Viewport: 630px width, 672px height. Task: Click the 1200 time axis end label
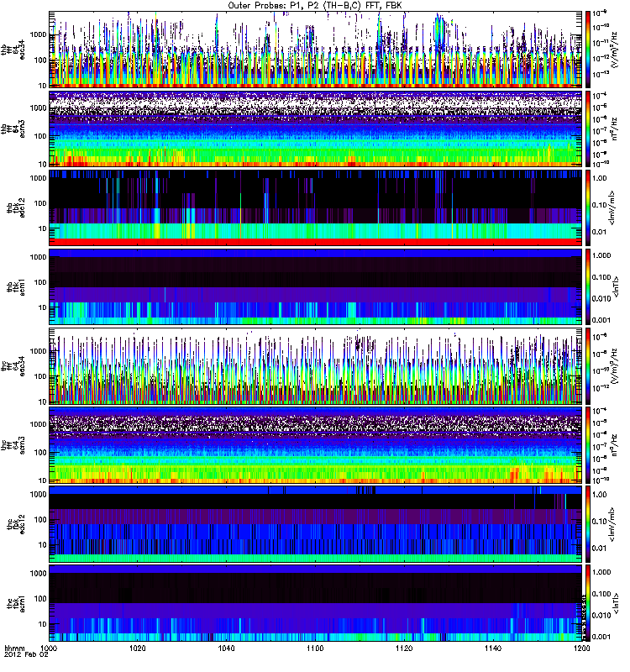[x=581, y=648]
